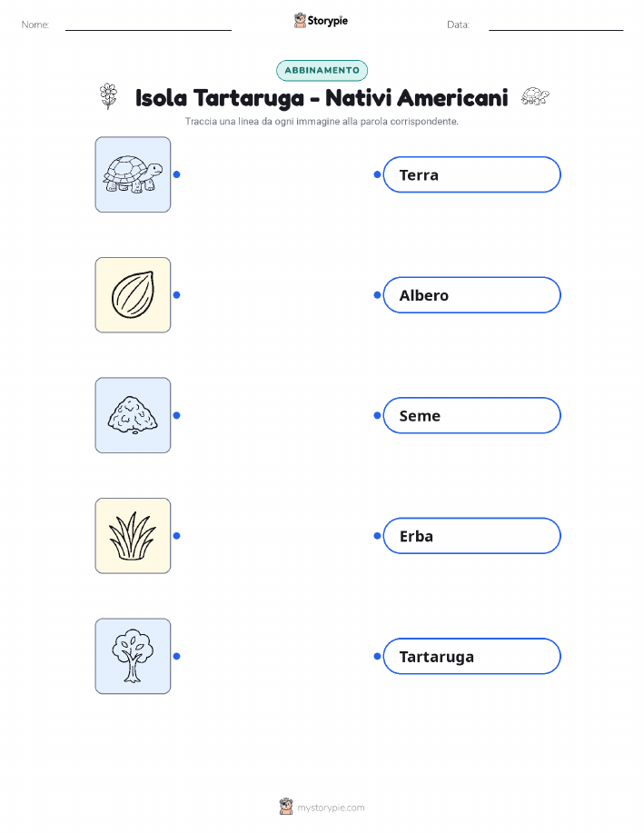Select the Albero word box
Image resolution: width=644 pixels, height=833 pixels.
[471, 295]
